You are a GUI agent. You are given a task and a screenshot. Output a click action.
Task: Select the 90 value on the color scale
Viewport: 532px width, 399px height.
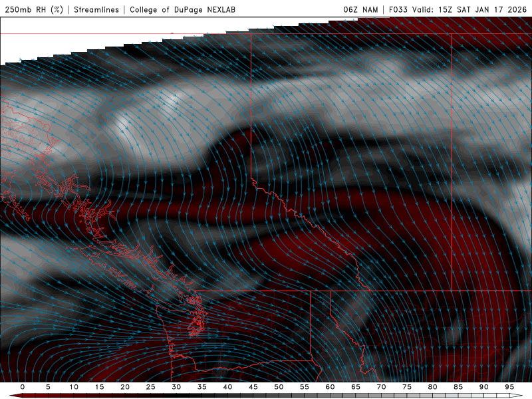pos(483,387)
